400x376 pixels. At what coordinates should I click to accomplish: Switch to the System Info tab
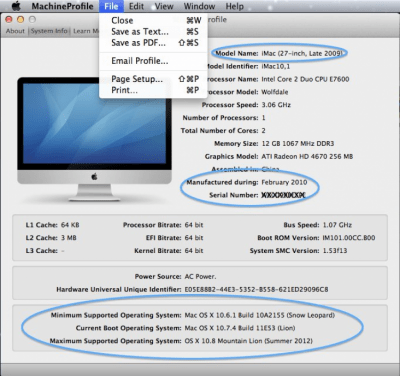pos(49,31)
